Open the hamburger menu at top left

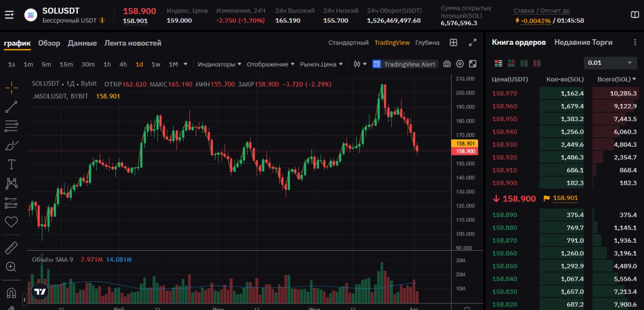(9, 15)
